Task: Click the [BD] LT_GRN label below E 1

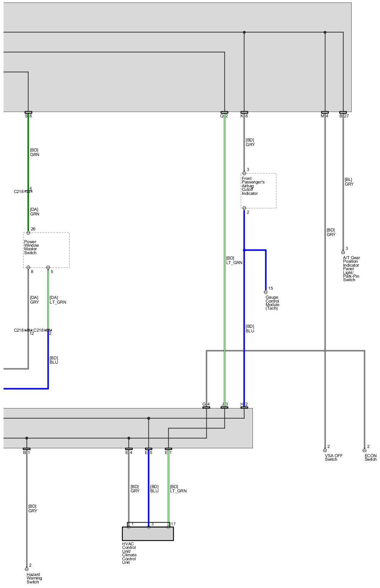Action: pyautogui.click(x=178, y=488)
